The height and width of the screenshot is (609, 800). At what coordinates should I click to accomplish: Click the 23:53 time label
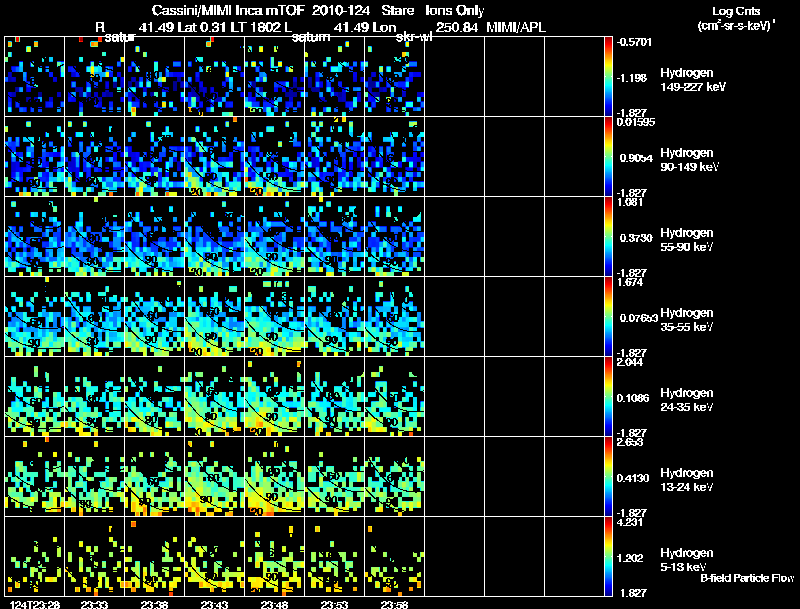tap(334, 605)
